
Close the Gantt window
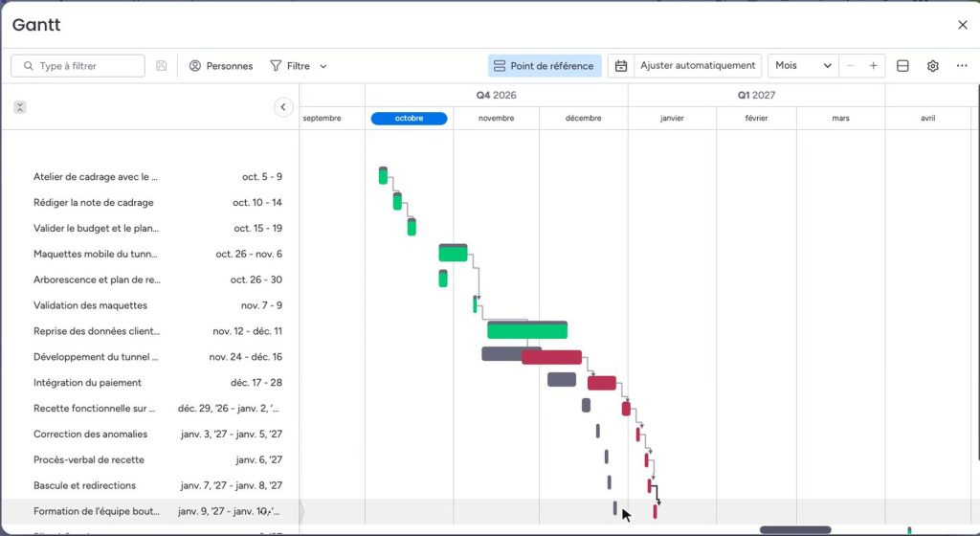click(962, 25)
